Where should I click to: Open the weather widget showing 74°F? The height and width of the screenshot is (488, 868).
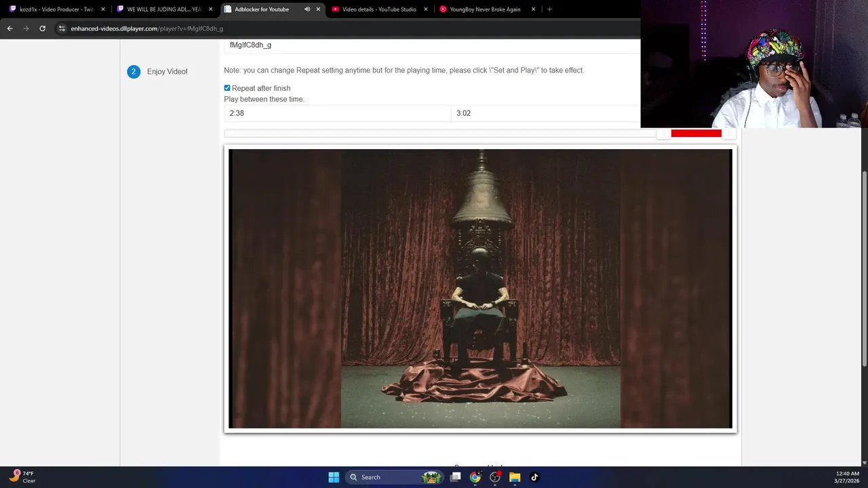point(22,477)
